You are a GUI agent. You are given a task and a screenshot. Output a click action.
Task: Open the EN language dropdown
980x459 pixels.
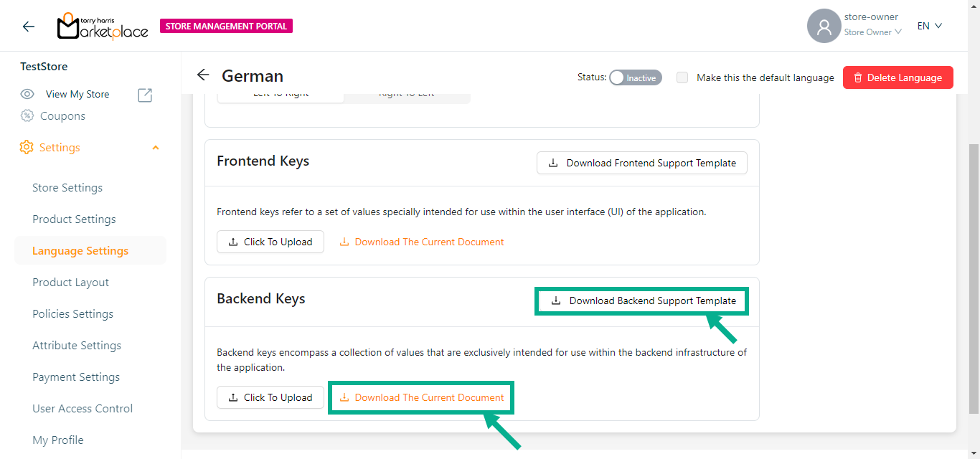coord(930,27)
